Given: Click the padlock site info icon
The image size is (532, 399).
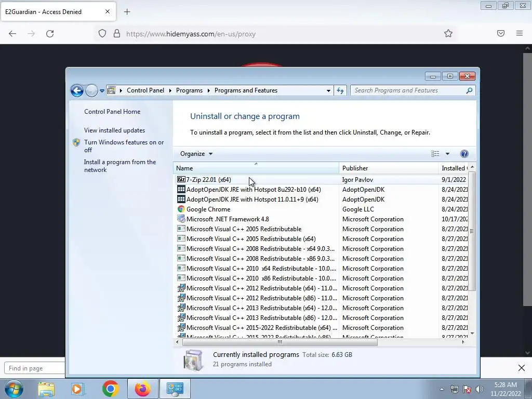Looking at the screenshot, I should click(117, 34).
